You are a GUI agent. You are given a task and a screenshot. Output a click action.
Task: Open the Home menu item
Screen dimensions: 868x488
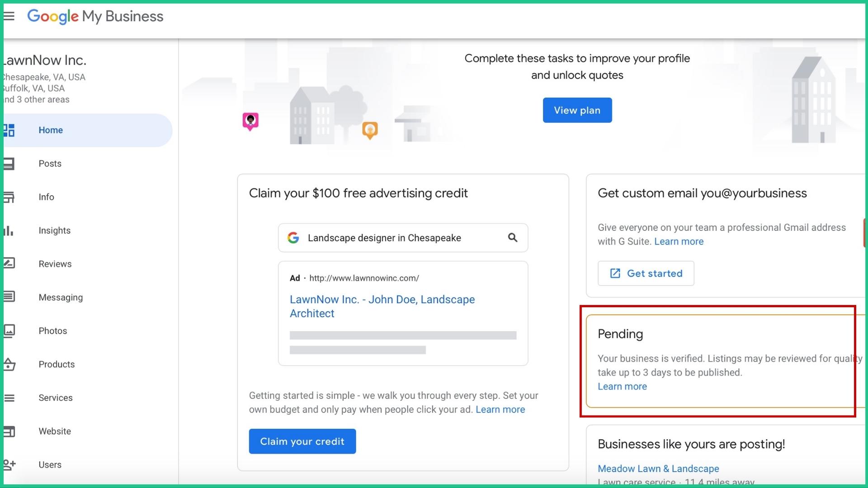(88, 130)
